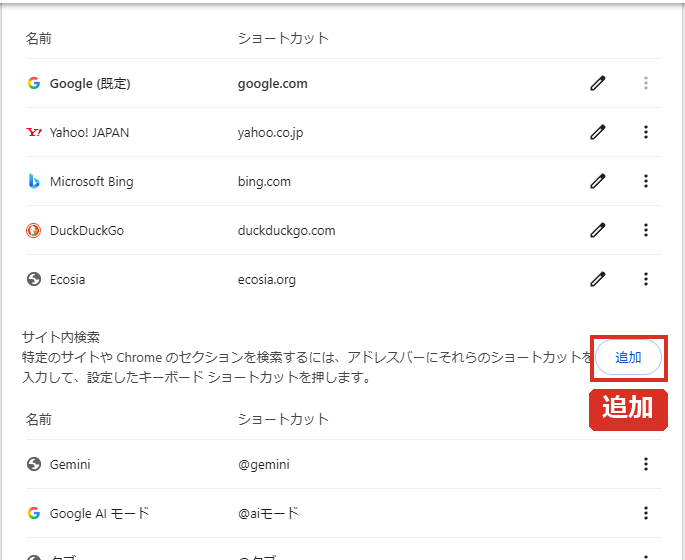Edit the Ecosia search engine
The image size is (685, 560).
(598, 279)
